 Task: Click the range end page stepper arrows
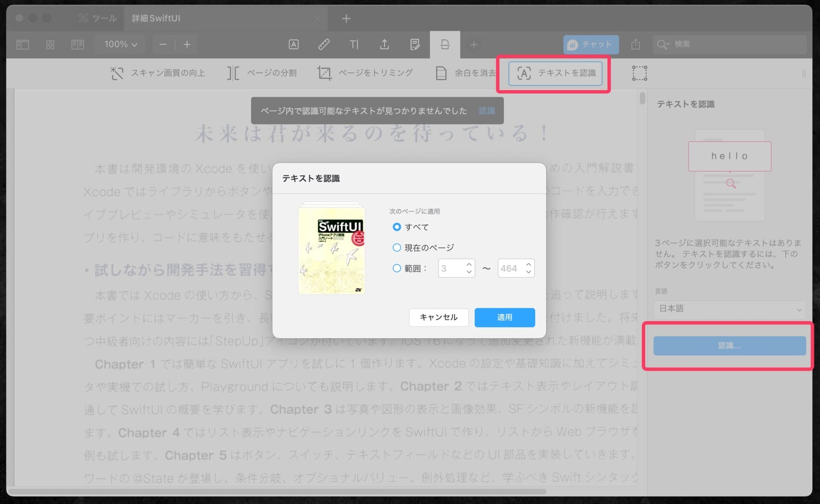point(529,268)
